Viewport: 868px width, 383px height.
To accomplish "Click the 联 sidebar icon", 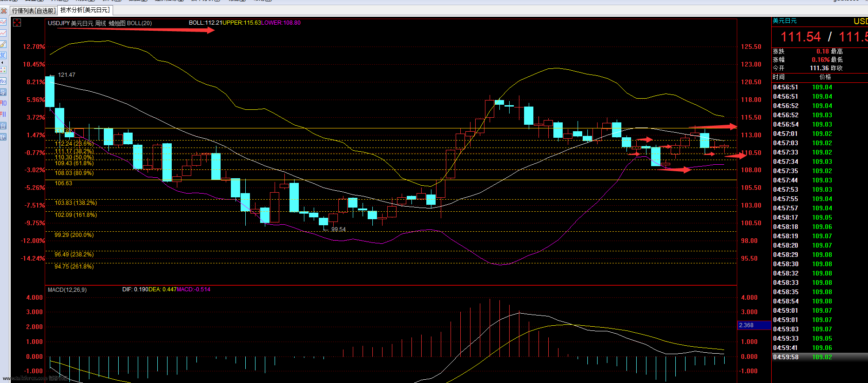I will point(3,137).
